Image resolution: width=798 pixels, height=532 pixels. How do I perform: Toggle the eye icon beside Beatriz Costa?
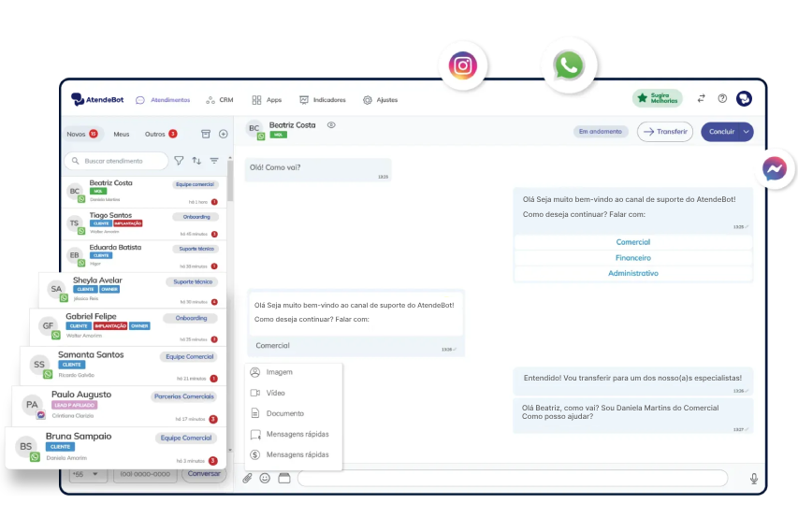pyautogui.click(x=331, y=124)
